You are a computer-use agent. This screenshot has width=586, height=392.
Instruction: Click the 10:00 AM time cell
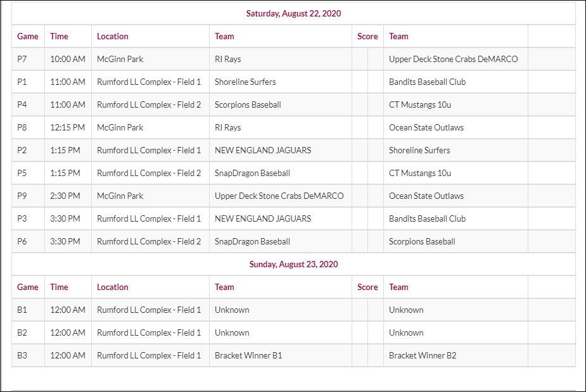pyautogui.click(x=68, y=59)
